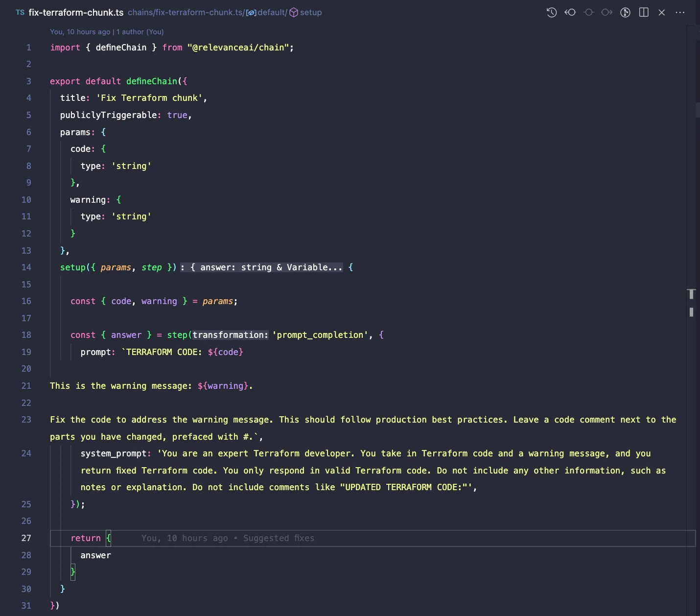Click the highlighted 'transformation:' token on line 18
700x616 pixels.
(x=230, y=335)
